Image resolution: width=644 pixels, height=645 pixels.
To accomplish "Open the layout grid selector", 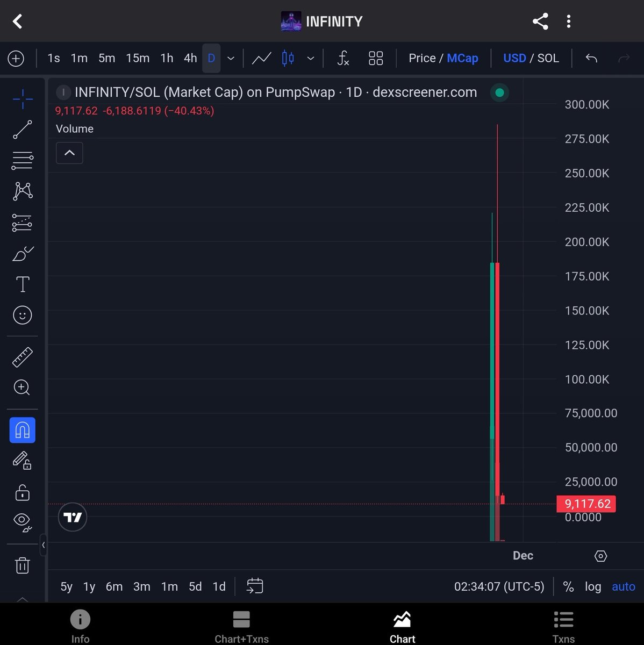I will point(376,58).
